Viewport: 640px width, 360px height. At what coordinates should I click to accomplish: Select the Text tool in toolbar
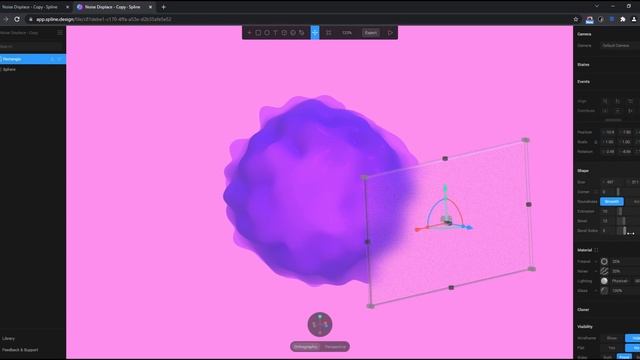coord(275,33)
